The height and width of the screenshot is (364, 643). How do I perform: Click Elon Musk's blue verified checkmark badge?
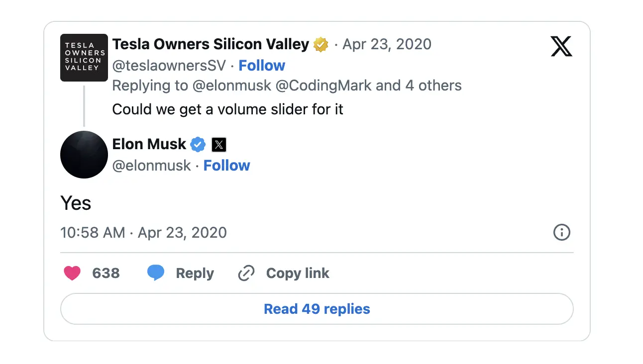tap(198, 144)
